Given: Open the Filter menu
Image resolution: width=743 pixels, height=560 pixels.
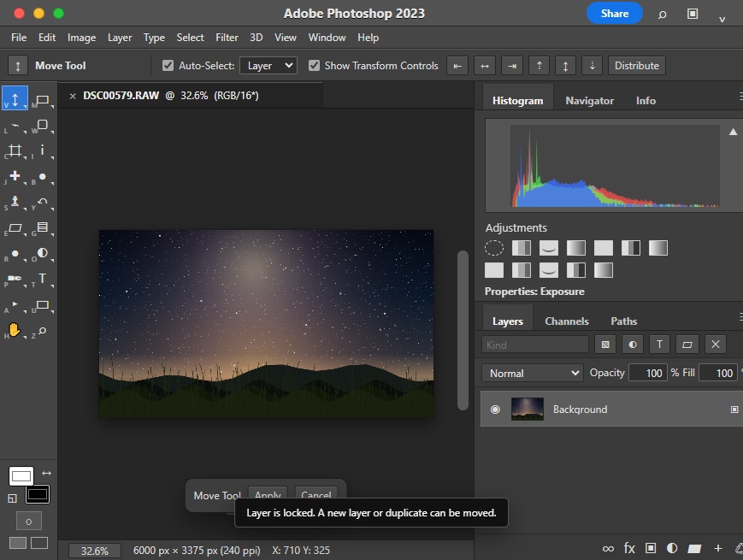Looking at the screenshot, I should coord(227,38).
